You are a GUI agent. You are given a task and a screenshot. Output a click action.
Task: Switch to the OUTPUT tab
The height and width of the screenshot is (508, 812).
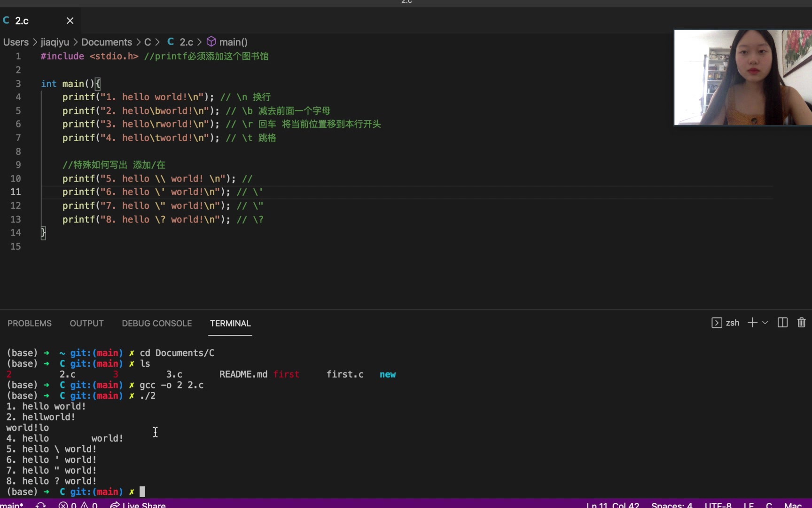(x=86, y=323)
